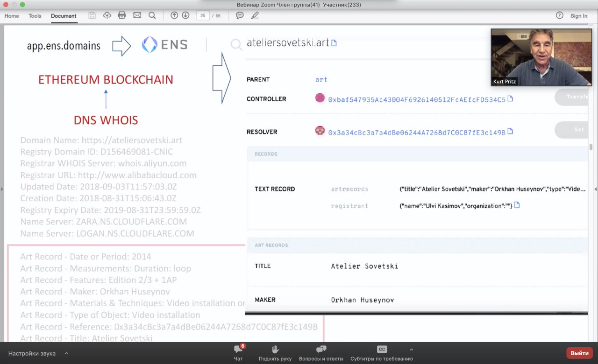Click the red Выйти leave button
Viewport: 598px width, 364px height.
point(580,353)
